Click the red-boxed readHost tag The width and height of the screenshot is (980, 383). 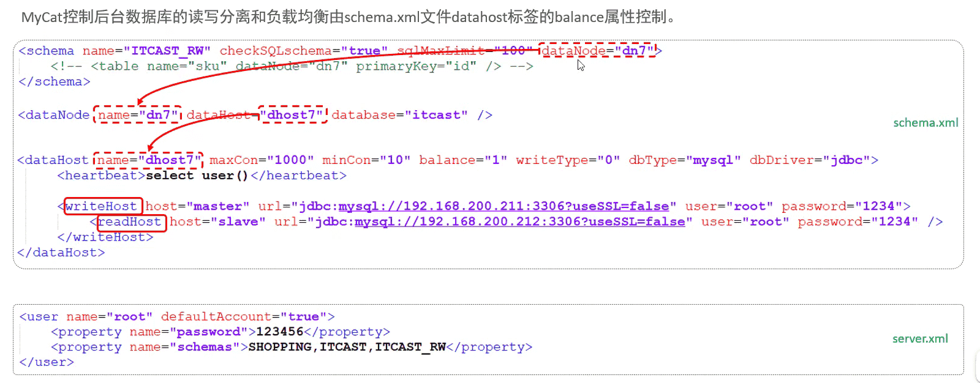(131, 221)
